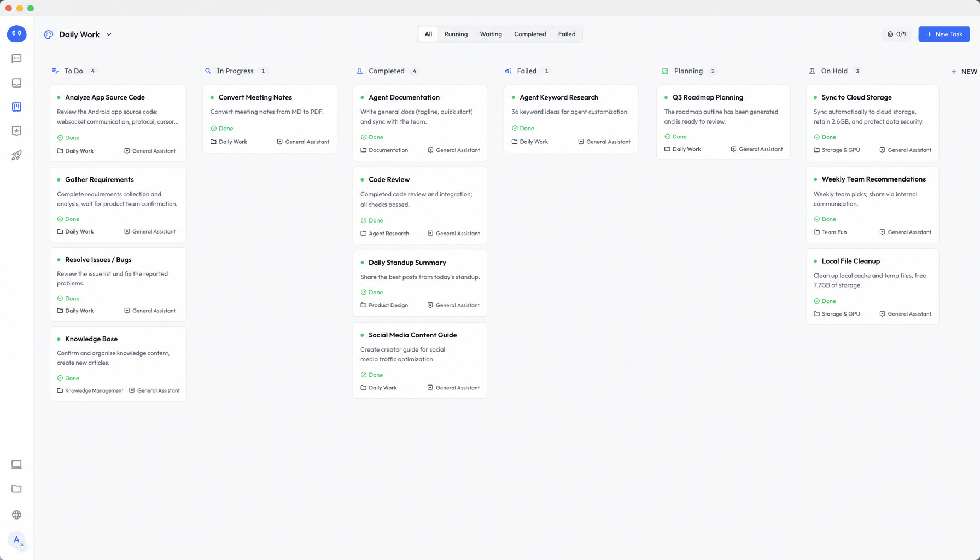Open the folder icon in bottom sidebar
Viewport: 980px width, 560px height.
point(16,488)
